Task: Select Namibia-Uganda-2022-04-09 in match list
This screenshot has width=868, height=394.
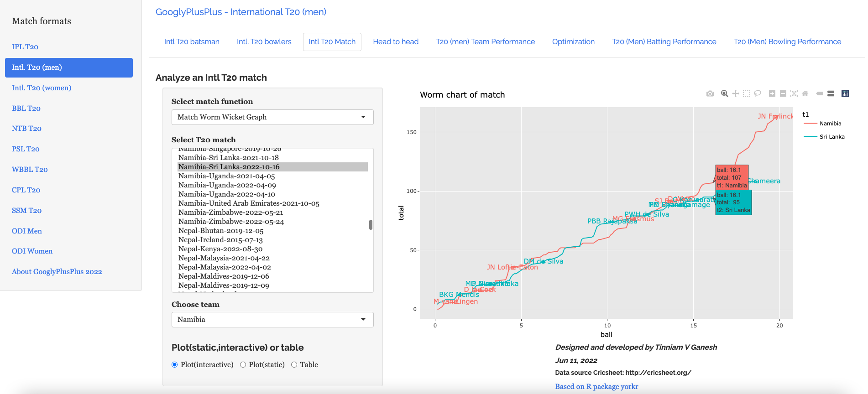Action: click(227, 185)
